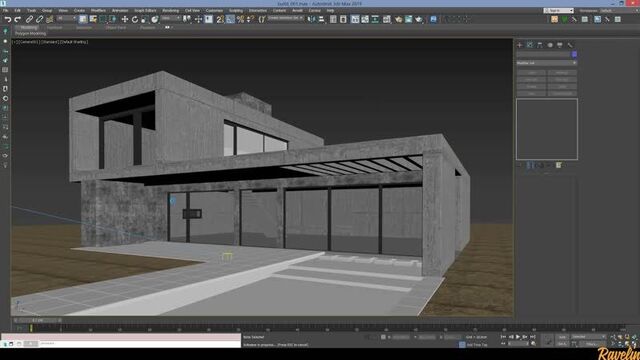
Task: Click the modifier stack list box
Action: coord(547,129)
